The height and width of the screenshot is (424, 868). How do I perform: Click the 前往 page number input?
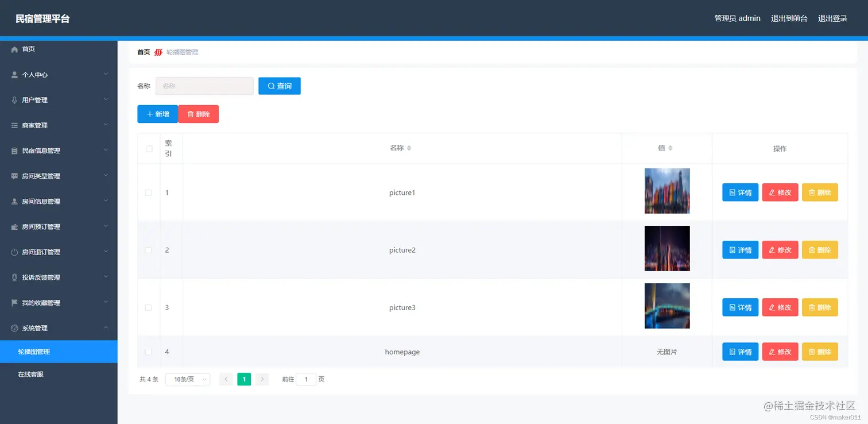[x=306, y=379]
